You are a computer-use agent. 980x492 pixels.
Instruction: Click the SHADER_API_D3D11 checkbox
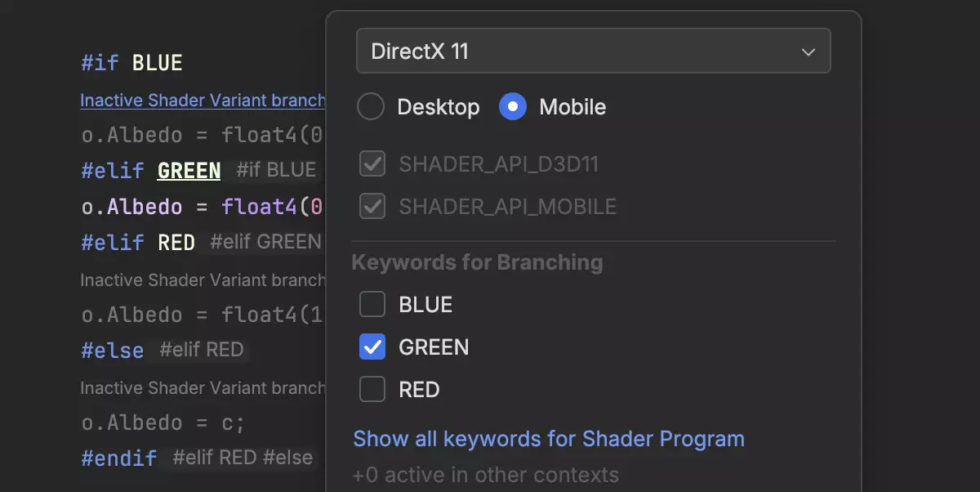coord(372,163)
